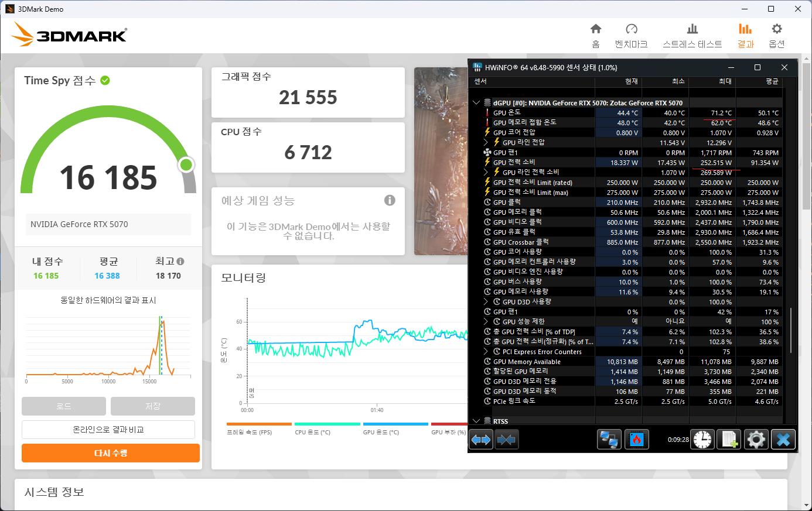The width and height of the screenshot is (812, 511).
Task: Click the orange 프레임 속도 (FPS) legend bar
Action: (x=259, y=424)
